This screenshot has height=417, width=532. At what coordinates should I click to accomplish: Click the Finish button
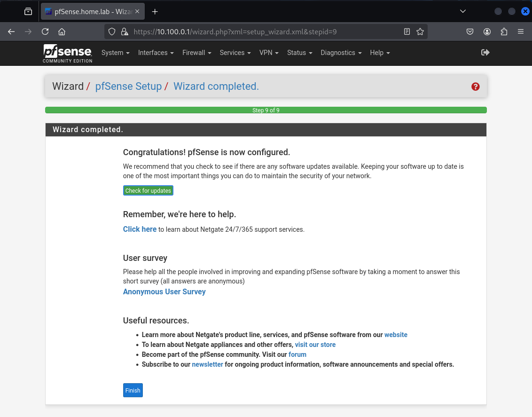(133, 390)
